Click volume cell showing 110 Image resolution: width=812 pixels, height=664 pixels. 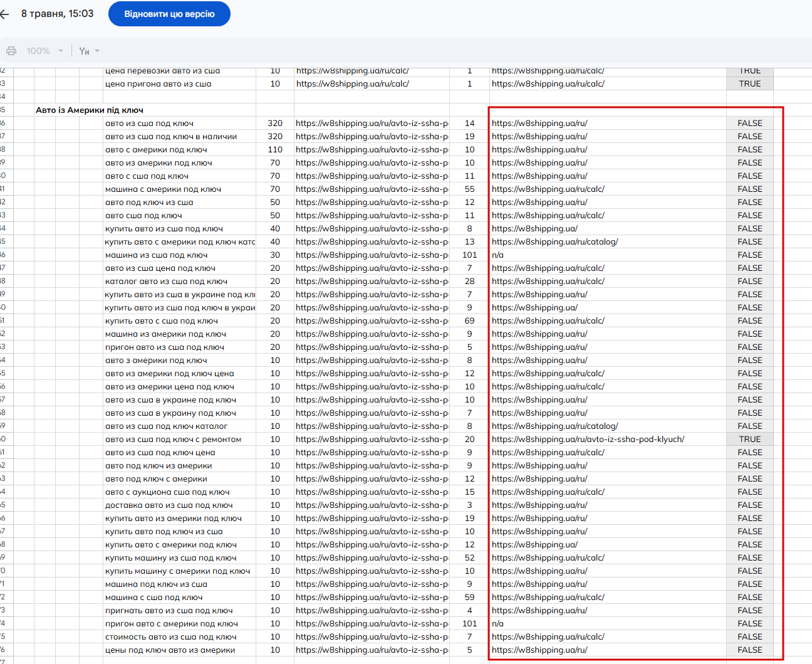[275, 150]
